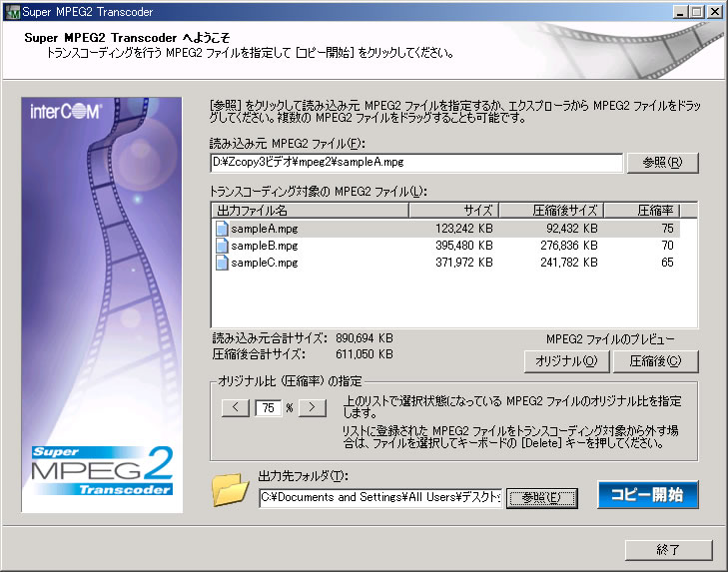Viewport: 728px width, 572px height.
Task: Click 参照(E) to browse output folder
Action: point(542,498)
